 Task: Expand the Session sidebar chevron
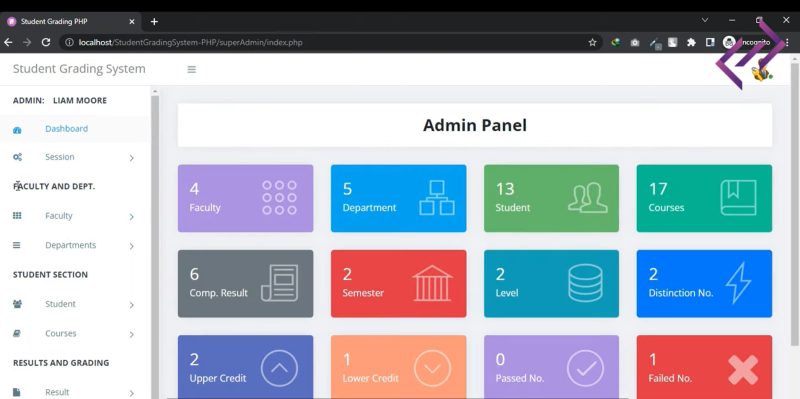pos(132,158)
